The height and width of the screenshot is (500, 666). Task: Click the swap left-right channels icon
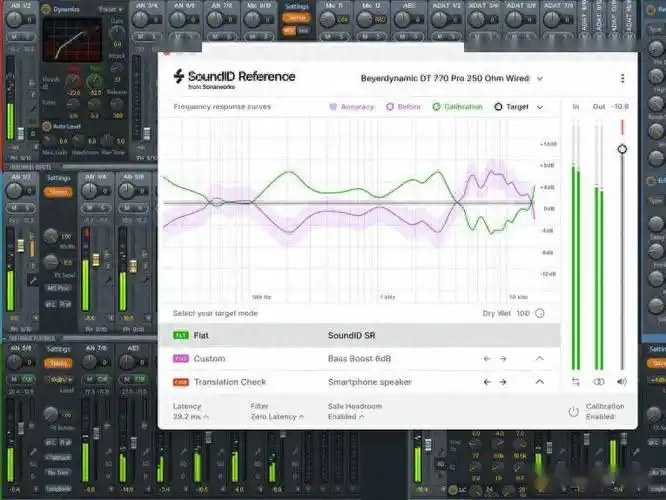click(576, 382)
